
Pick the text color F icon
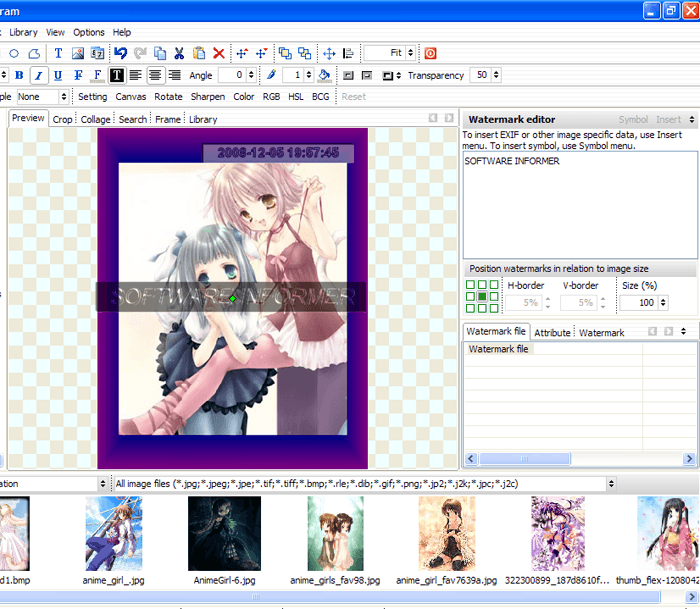coord(97,75)
